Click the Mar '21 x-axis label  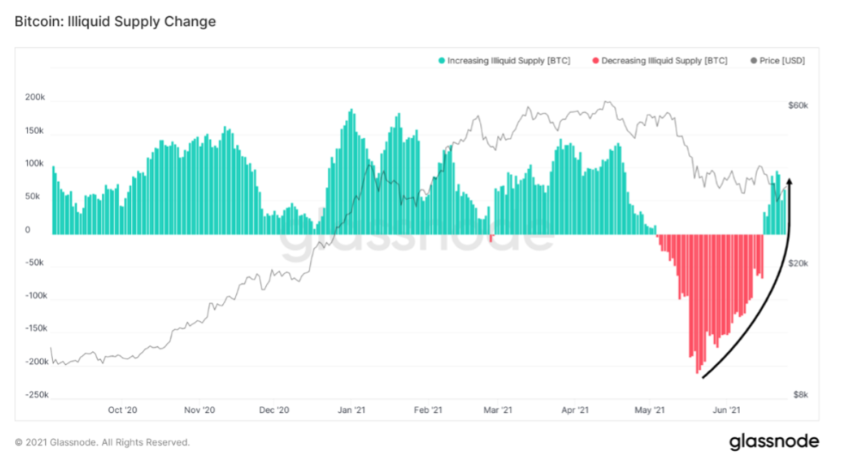(498, 410)
